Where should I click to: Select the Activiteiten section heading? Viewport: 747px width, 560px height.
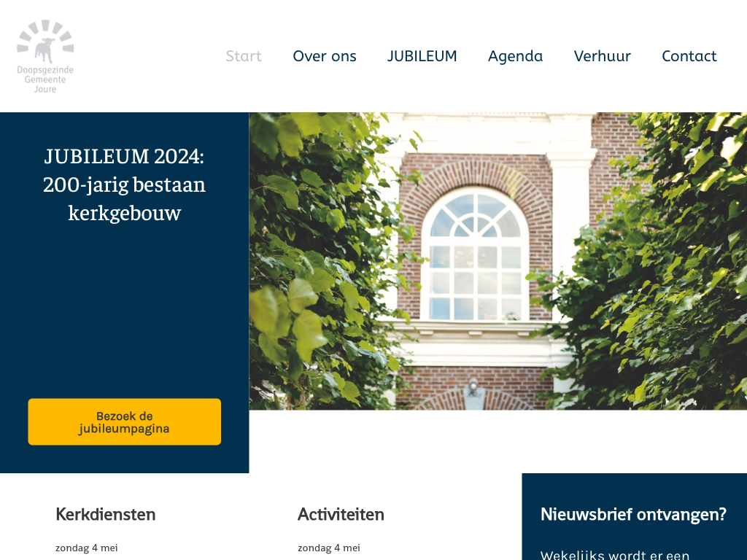(x=341, y=514)
